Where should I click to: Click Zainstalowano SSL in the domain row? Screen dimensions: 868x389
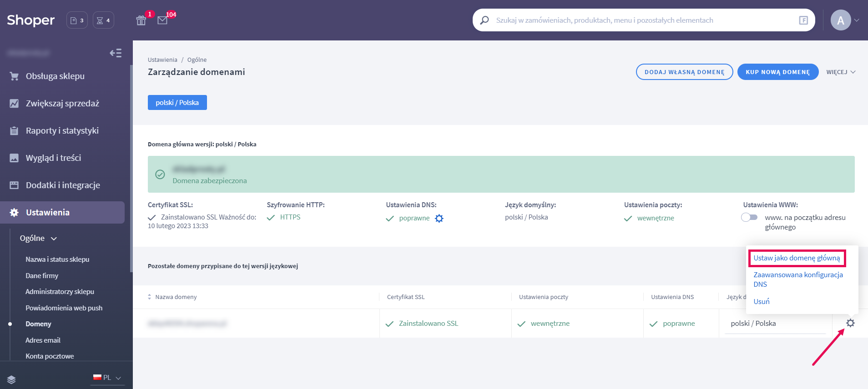coord(429,323)
